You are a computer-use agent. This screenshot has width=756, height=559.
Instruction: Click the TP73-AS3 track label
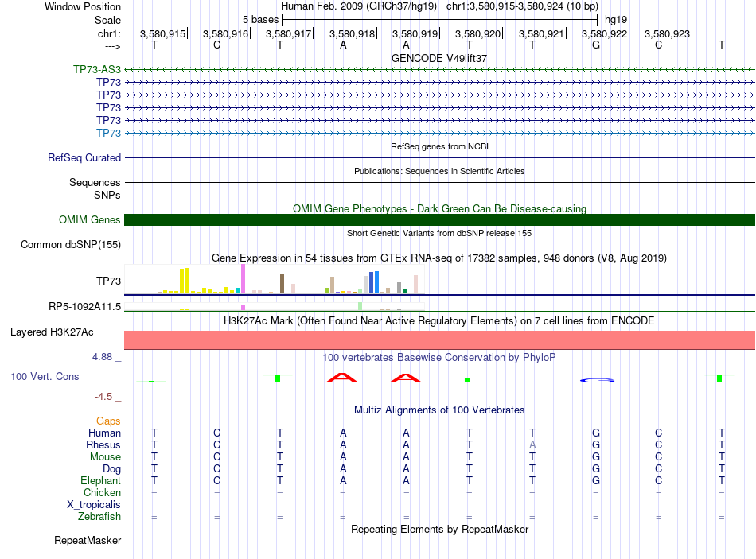[x=97, y=69]
